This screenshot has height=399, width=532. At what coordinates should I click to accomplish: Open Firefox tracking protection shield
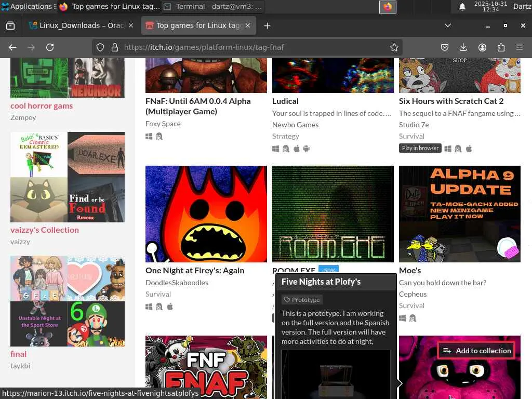[x=100, y=47]
